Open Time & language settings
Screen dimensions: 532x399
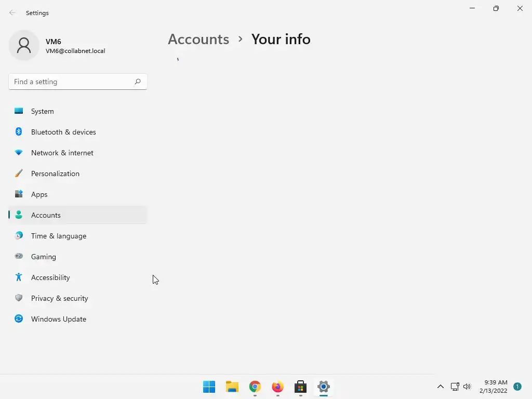pos(78,236)
